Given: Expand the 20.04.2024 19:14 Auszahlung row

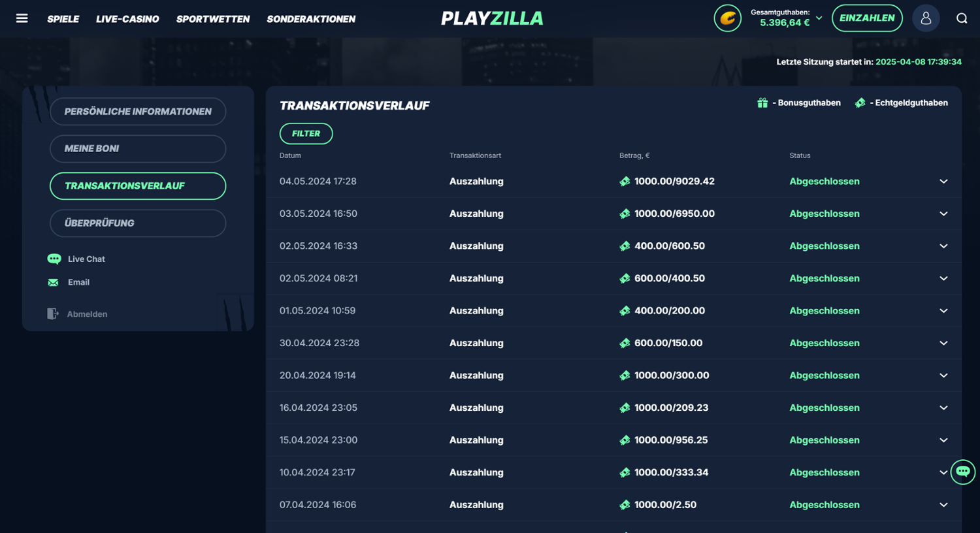Looking at the screenshot, I should tap(943, 376).
